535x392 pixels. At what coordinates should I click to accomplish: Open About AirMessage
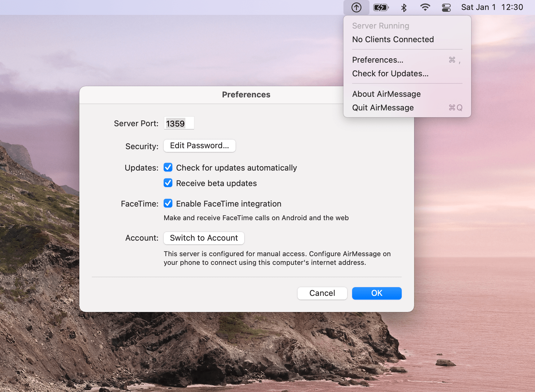pyautogui.click(x=407, y=94)
